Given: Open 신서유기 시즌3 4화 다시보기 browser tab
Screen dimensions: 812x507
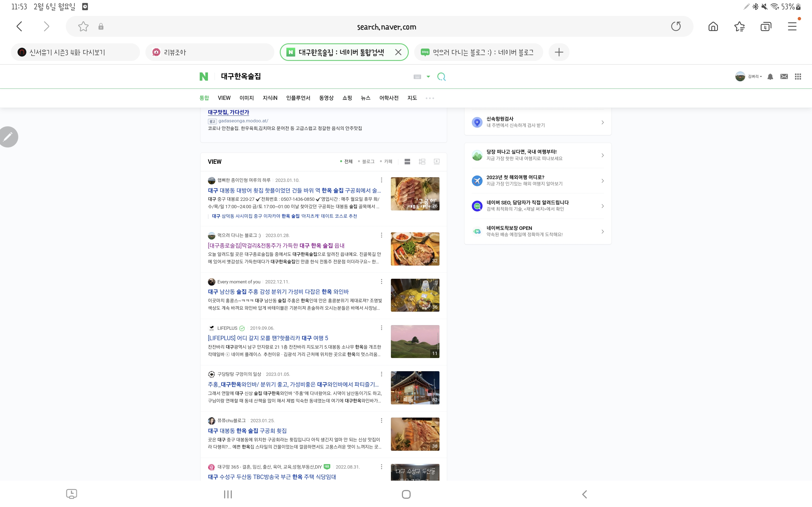Looking at the screenshot, I should click(x=75, y=52).
